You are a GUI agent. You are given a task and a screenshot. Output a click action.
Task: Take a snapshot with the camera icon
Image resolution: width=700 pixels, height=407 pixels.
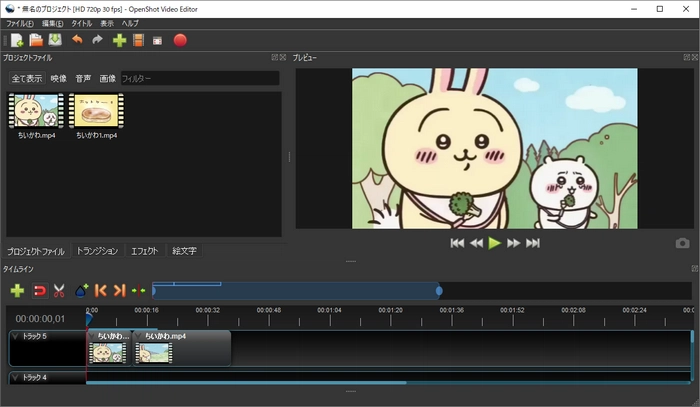[682, 243]
